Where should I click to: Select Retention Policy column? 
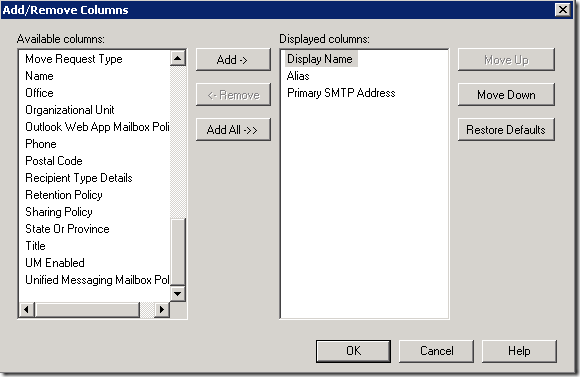64,195
